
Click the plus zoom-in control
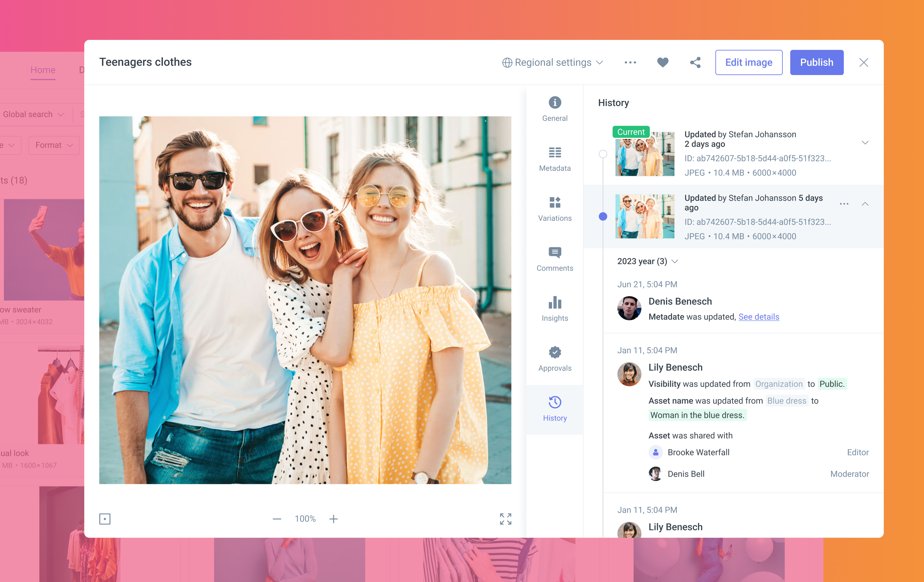tap(334, 519)
